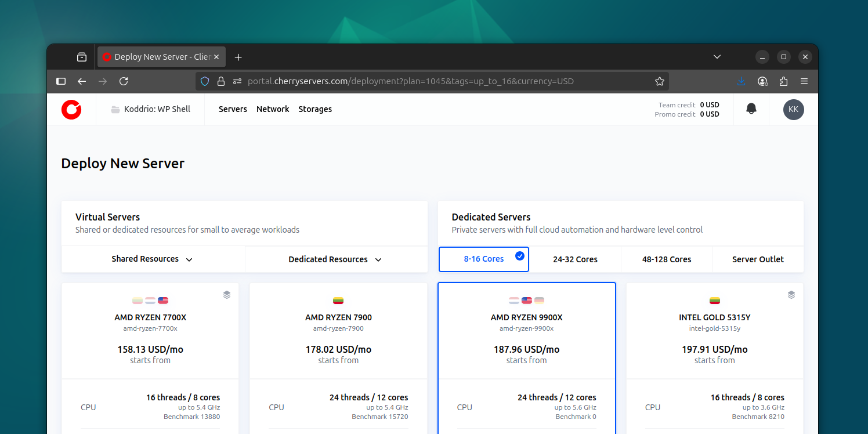Click the tracking protection shield icon
The width and height of the screenshot is (868, 434).
pos(205,81)
